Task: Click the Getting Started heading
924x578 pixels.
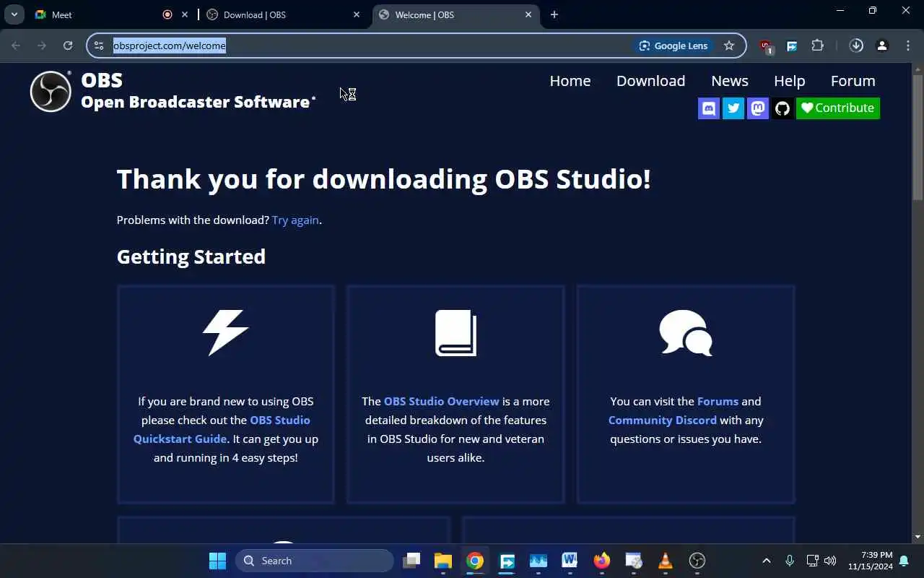Action: click(x=191, y=257)
